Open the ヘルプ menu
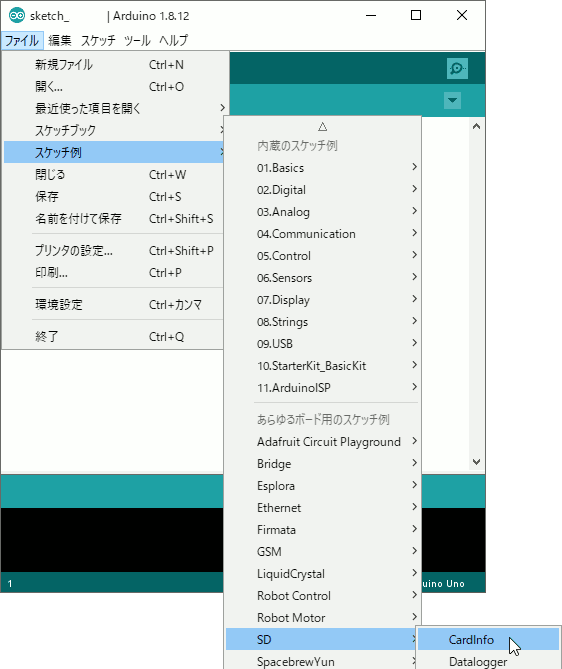 pyautogui.click(x=173, y=41)
